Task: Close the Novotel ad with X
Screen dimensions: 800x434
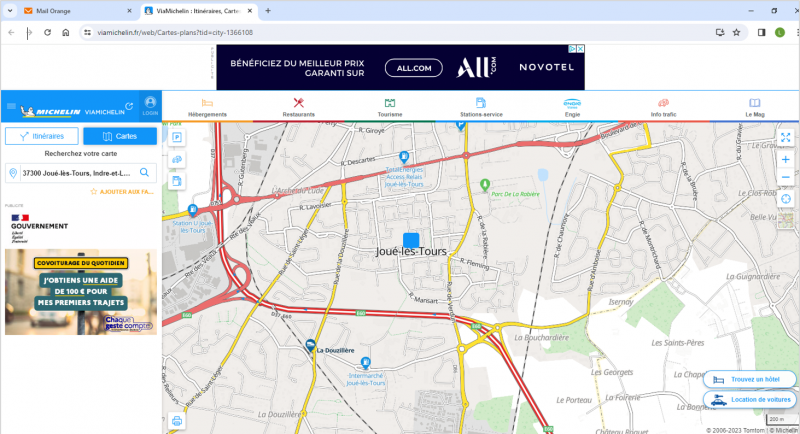Action: point(580,49)
